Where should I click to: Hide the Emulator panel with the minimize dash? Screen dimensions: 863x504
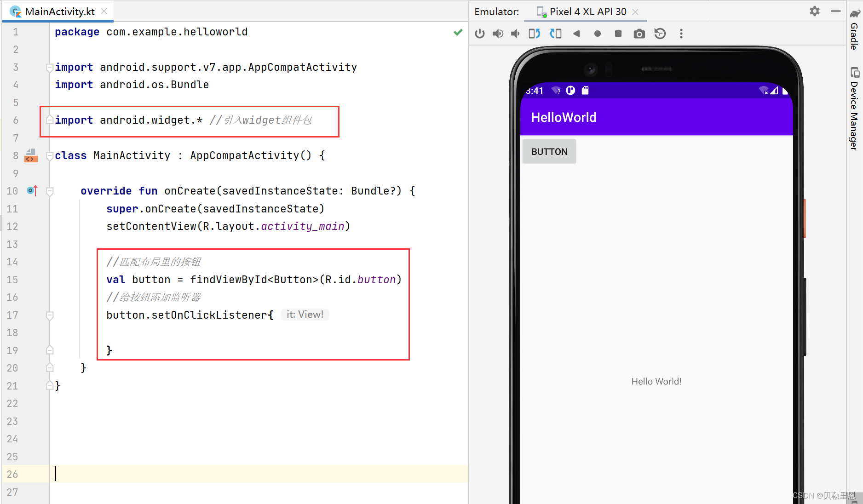tap(836, 11)
